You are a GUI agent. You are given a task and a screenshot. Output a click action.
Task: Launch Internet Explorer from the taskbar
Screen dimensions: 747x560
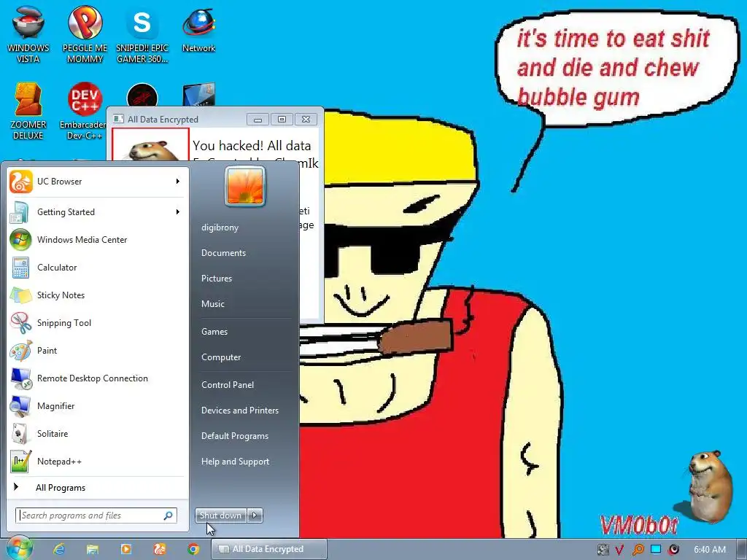[59, 549]
